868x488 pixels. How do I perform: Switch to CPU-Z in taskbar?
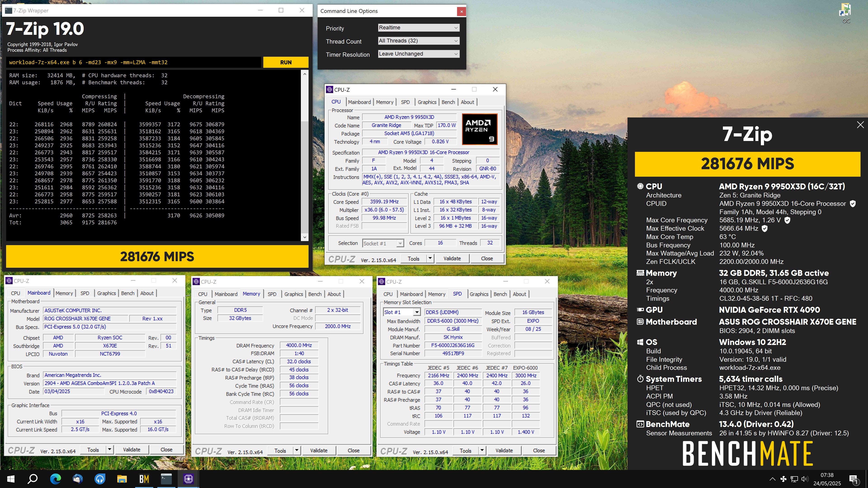click(188, 479)
